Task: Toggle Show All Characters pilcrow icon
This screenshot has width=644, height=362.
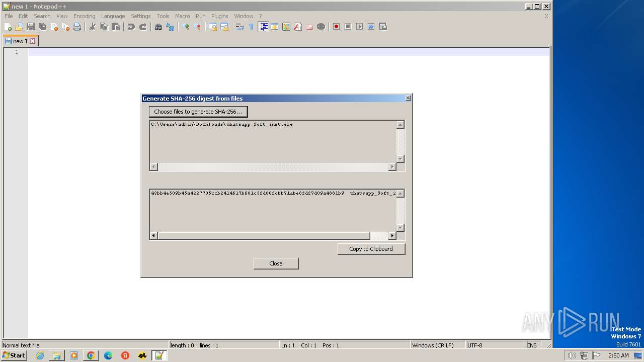Action: point(252,27)
